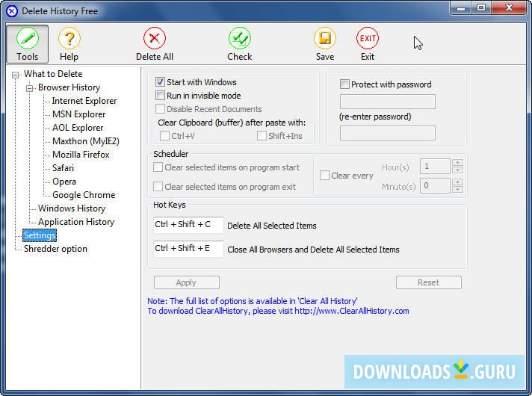Click the Hour(s) value field
532x396 pixels.
click(x=435, y=167)
